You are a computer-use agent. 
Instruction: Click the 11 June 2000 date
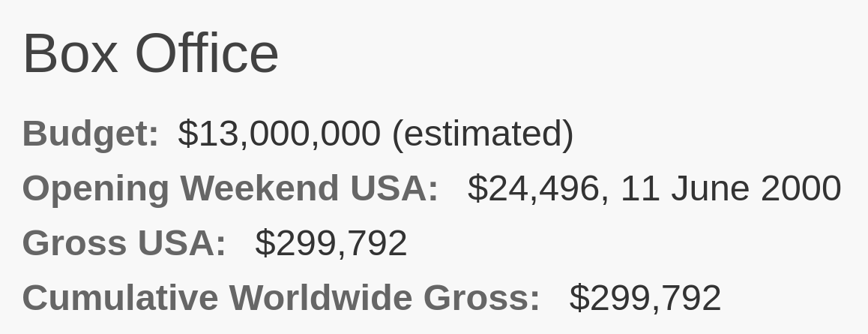click(x=731, y=188)
